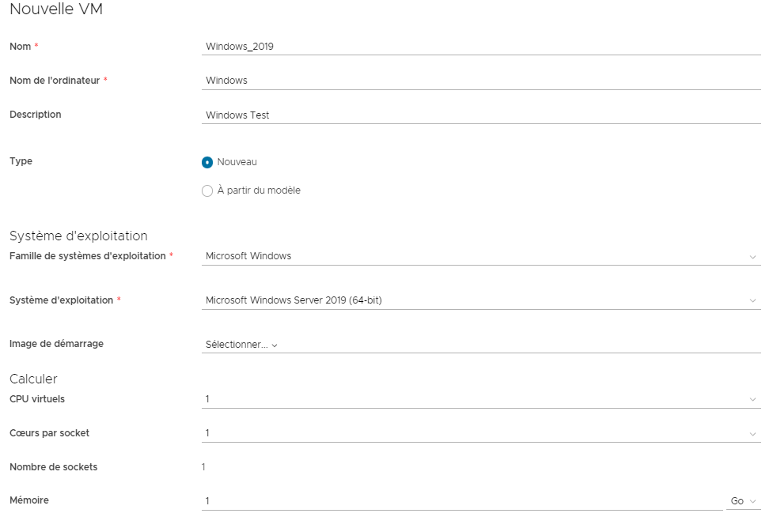Select the Nouveau radio button
The image size is (773, 532).
(207, 162)
